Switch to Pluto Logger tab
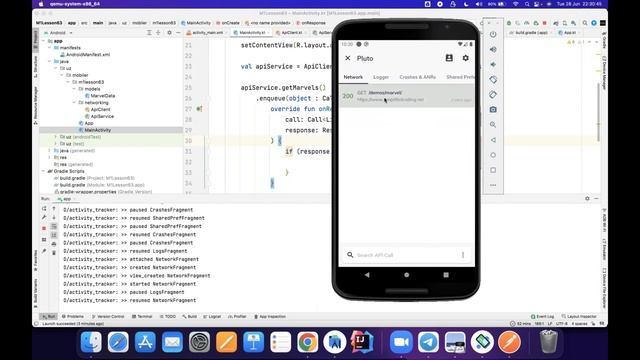Image resolution: width=640 pixels, height=360 pixels. [380, 77]
